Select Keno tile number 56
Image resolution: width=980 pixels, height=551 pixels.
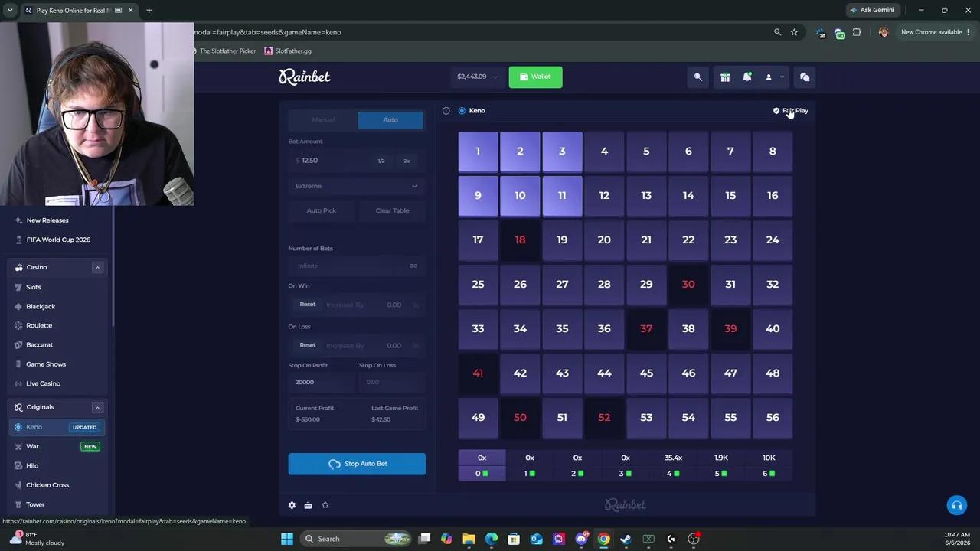[773, 418]
